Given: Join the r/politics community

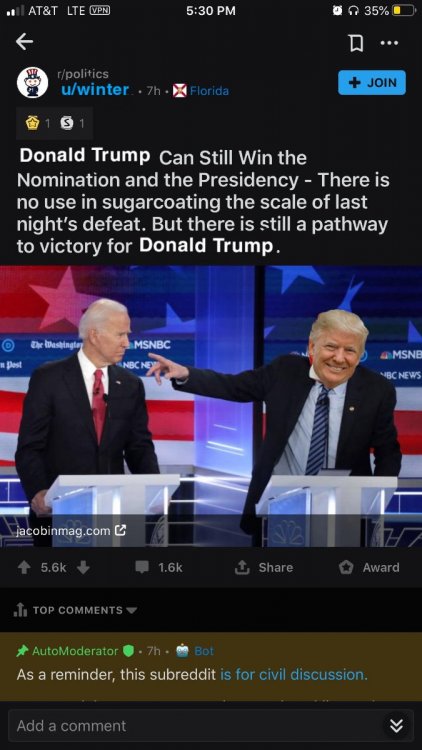Looking at the screenshot, I should (x=372, y=82).
